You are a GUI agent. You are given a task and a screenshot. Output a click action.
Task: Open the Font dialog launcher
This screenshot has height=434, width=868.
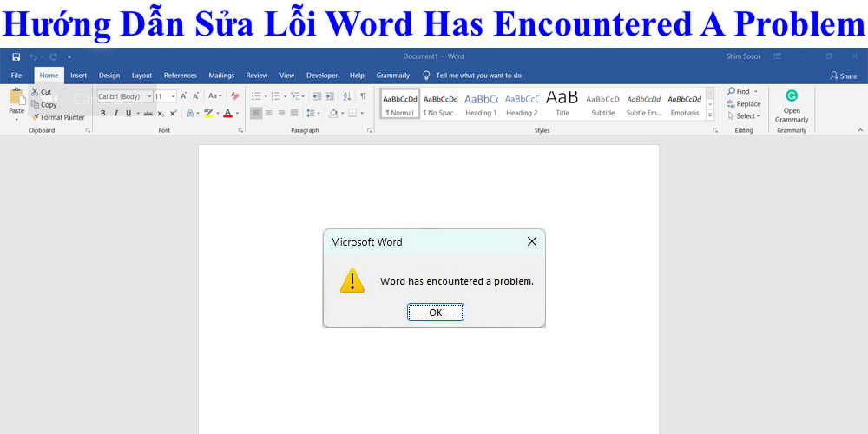click(x=240, y=131)
